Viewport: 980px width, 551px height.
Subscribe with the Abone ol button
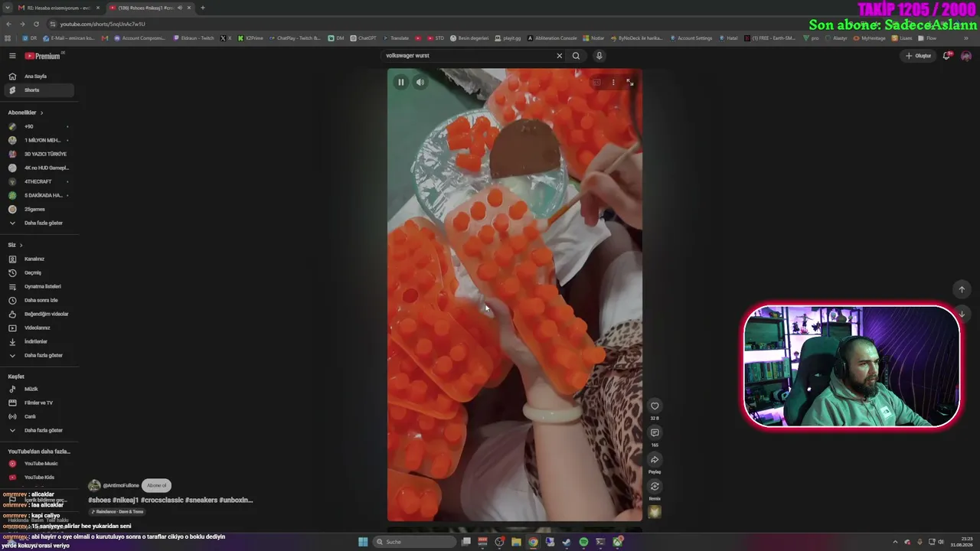tap(156, 485)
